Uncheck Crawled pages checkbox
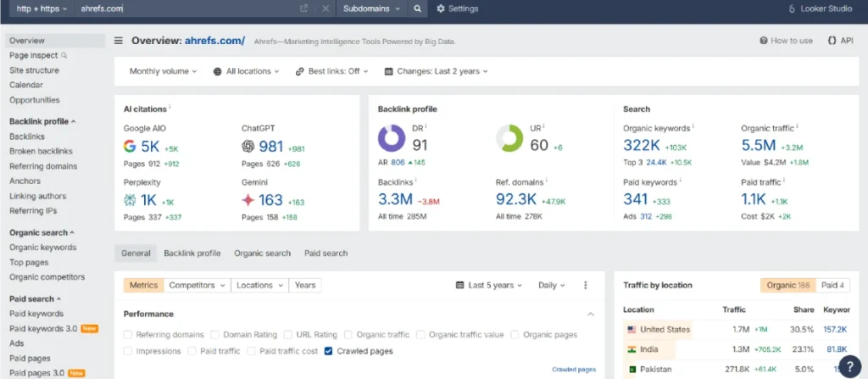The image size is (868, 379). point(329,351)
